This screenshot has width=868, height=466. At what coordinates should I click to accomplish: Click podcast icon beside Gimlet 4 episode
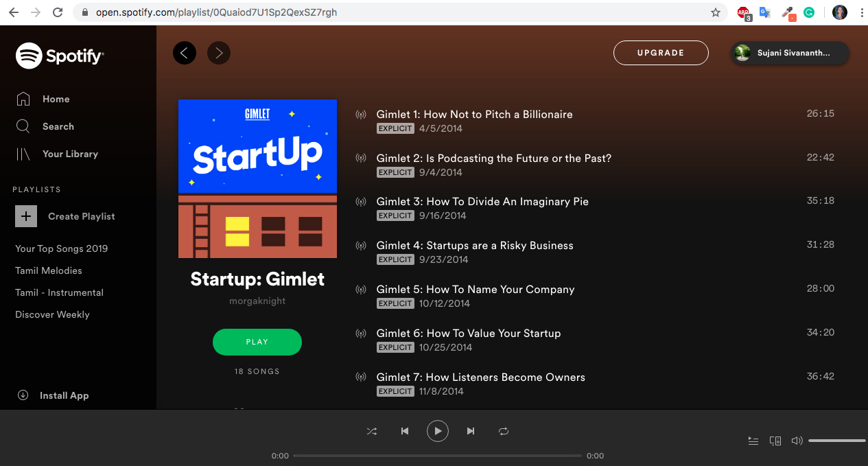(x=361, y=246)
